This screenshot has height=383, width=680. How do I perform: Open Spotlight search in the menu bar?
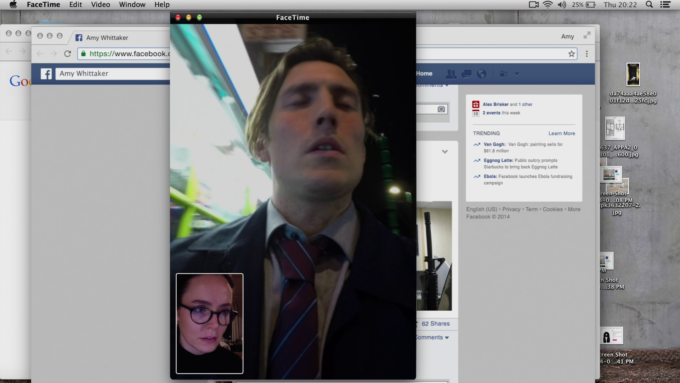(x=649, y=4)
